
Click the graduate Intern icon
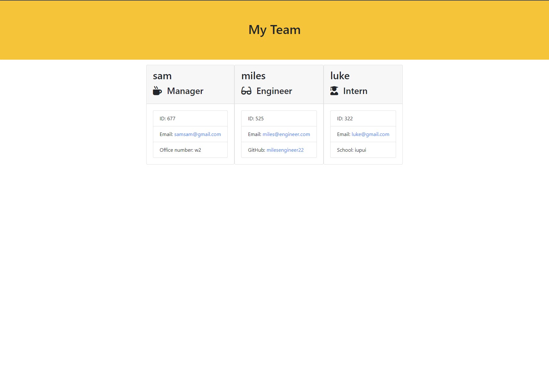point(334,91)
